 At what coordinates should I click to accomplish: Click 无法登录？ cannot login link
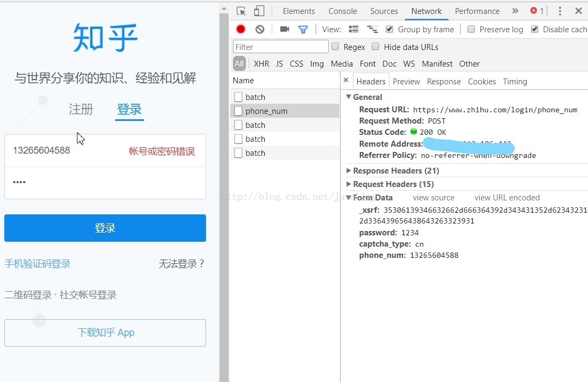click(x=182, y=264)
